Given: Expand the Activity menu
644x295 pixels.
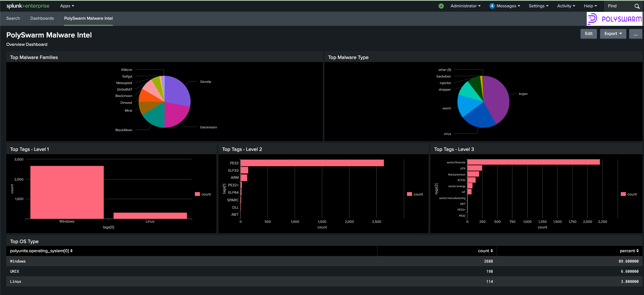Looking at the screenshot, I should pyautogui.click(x=566, y=6).
